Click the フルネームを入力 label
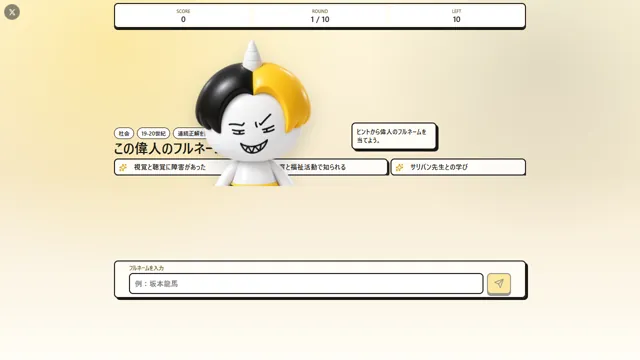This screenshot has height=360, width=640. click(x=146, y=268)
